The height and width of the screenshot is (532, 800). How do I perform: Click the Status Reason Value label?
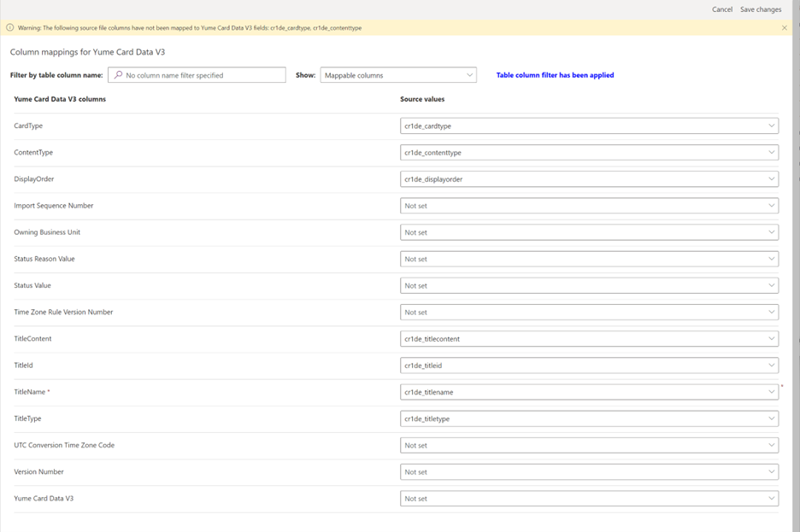click(x=44, y=259)
